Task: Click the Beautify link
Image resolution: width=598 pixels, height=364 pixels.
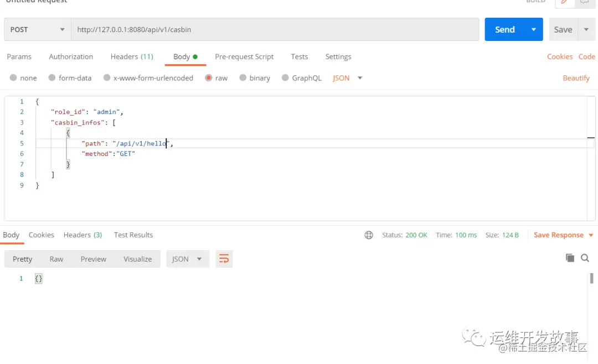Action: coord(576,78)
